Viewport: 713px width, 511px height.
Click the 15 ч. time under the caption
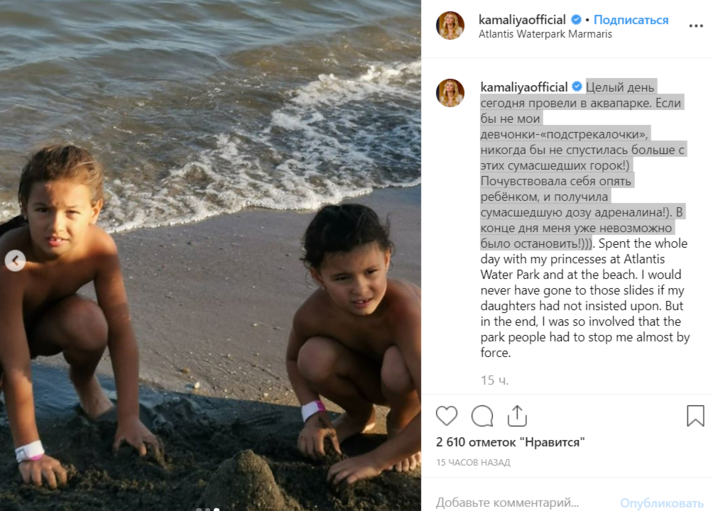pyautogui.click(x=495, y=380)
